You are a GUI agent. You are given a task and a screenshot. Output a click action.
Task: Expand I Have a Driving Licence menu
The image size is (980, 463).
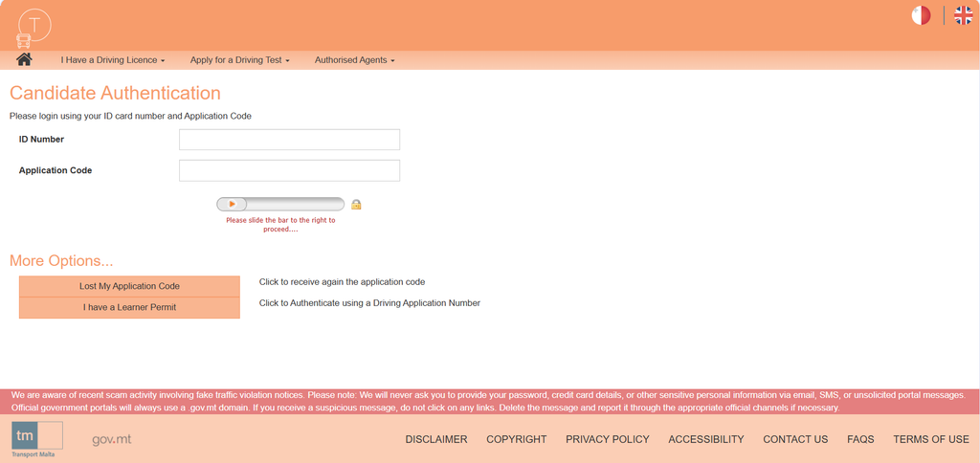coord(113,60)
